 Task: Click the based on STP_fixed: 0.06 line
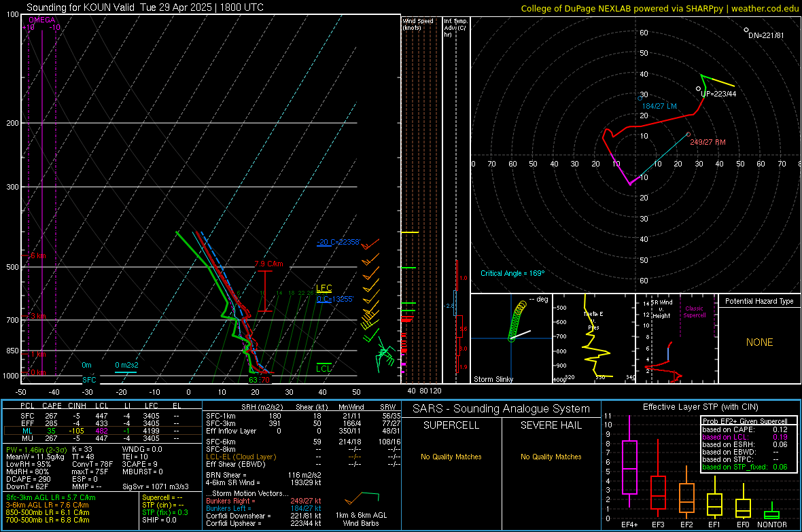pyautogui.click(x=745, y=467)
